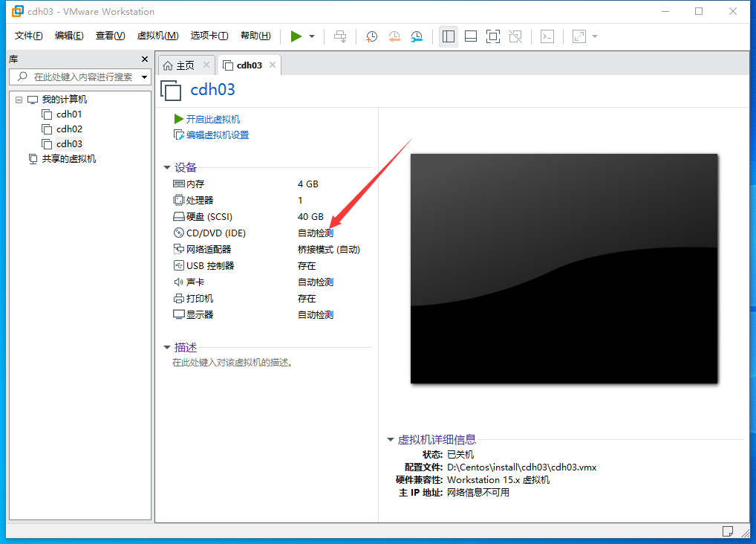Collapse the 我的计算机 tree node

[19, 100]
